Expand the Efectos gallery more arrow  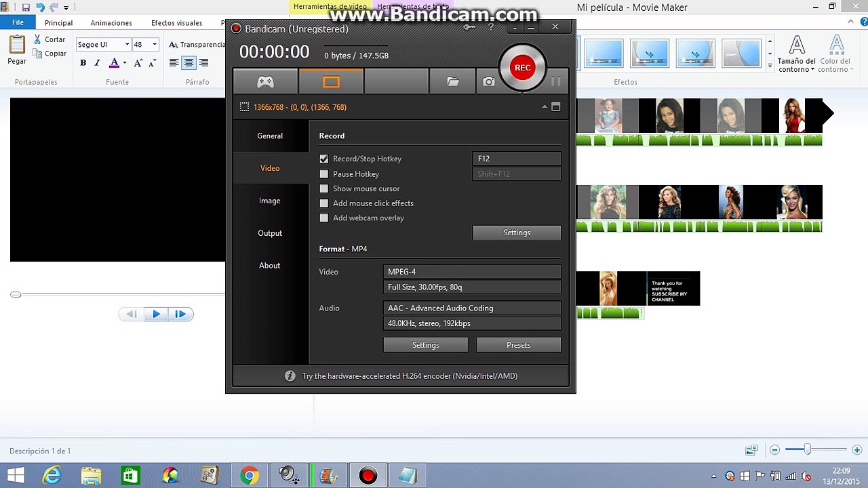coord(770,66)
